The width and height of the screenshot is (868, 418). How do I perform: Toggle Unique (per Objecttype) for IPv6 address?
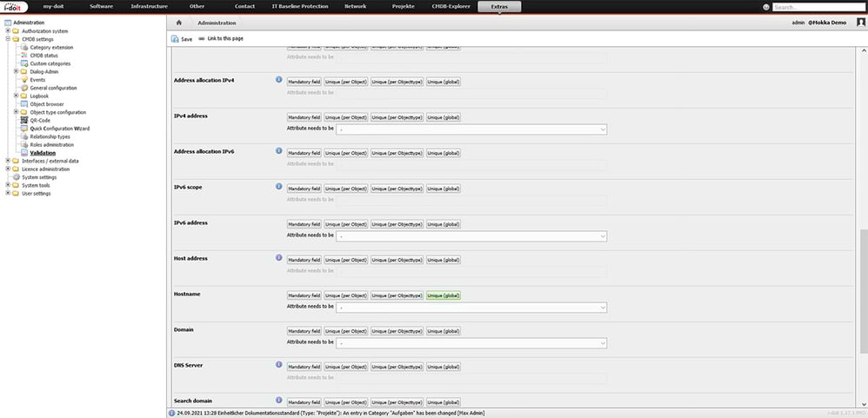click(x=397, y=224)
